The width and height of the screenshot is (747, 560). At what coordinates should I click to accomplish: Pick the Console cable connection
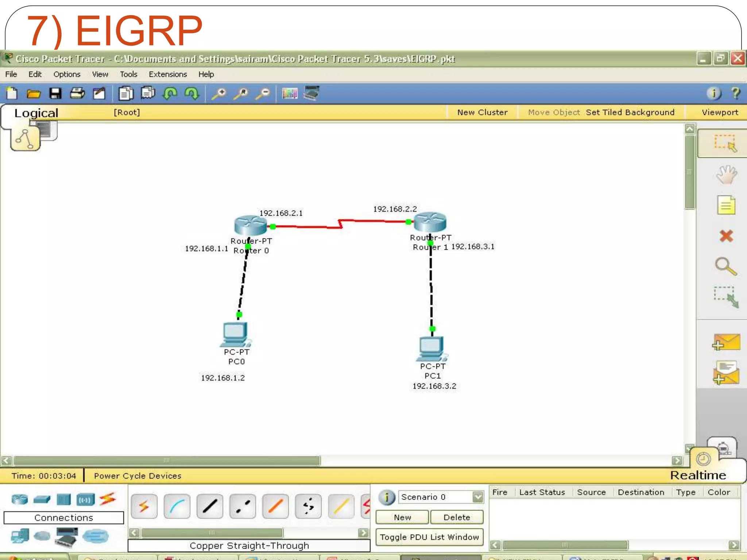click(x=177, y=506)
